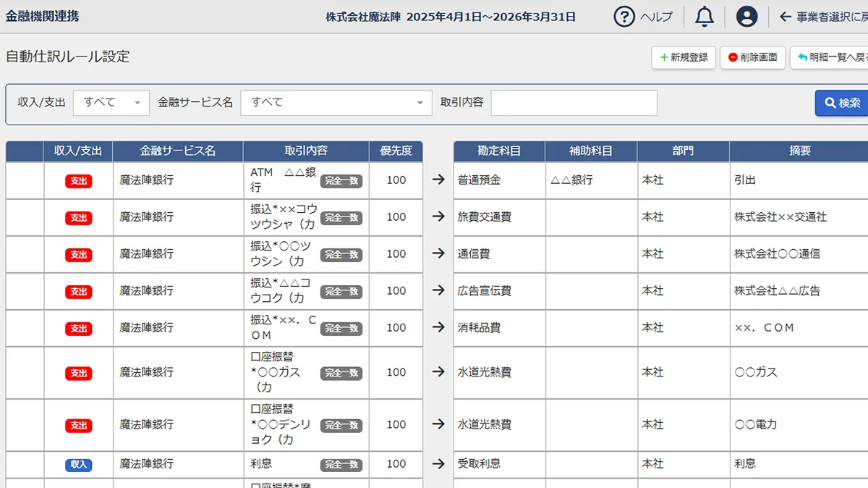Open the user account profile icon
Image resolution: width=868 pixels, height=488 pixels.
point(746,17)
